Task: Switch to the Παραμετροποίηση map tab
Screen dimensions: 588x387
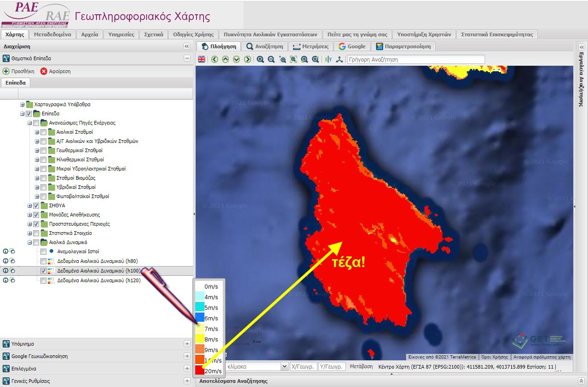Action: pos(403,46)
